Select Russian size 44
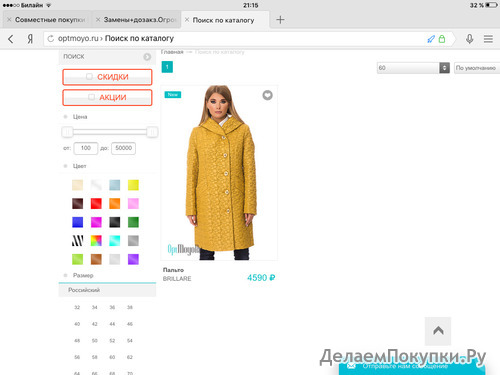The height and width of the screenshot is (375, 500). (x=112, y=324)
